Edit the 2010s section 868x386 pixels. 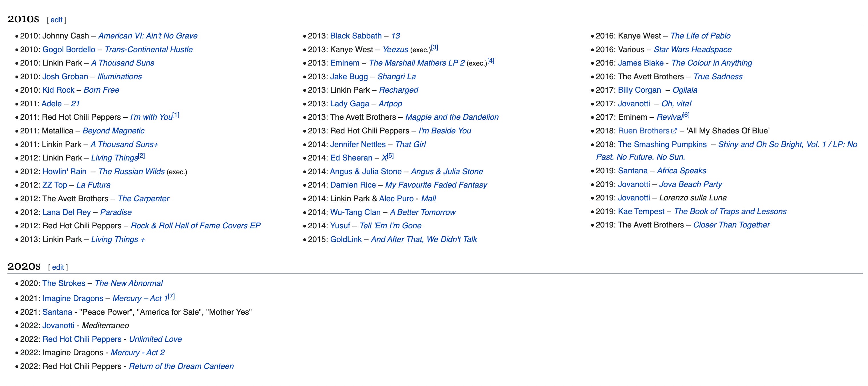pyautogui.click(x=56, y=20)
